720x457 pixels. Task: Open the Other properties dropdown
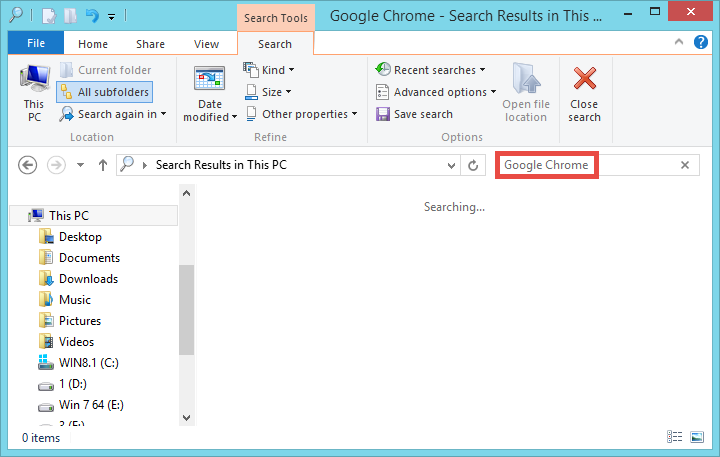coord(302,114)
